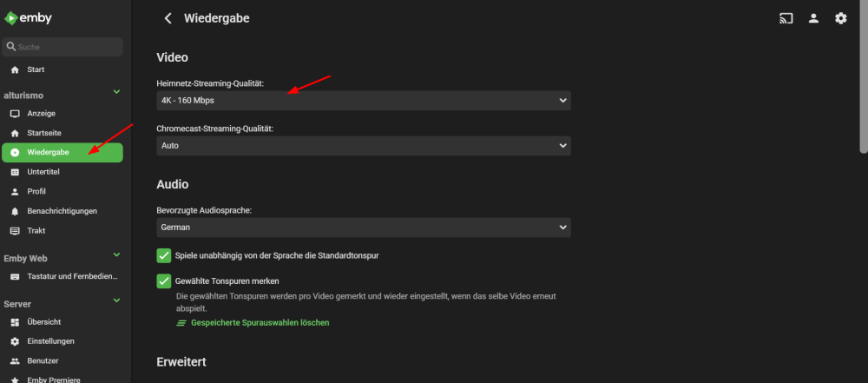Open the Emby Premiere entry
The width and height of the screenshot is (868, 383).
(62, 380)
